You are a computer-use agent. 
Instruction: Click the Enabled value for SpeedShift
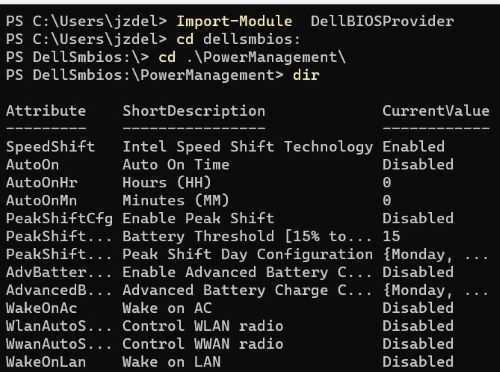[x=413, y=147]
